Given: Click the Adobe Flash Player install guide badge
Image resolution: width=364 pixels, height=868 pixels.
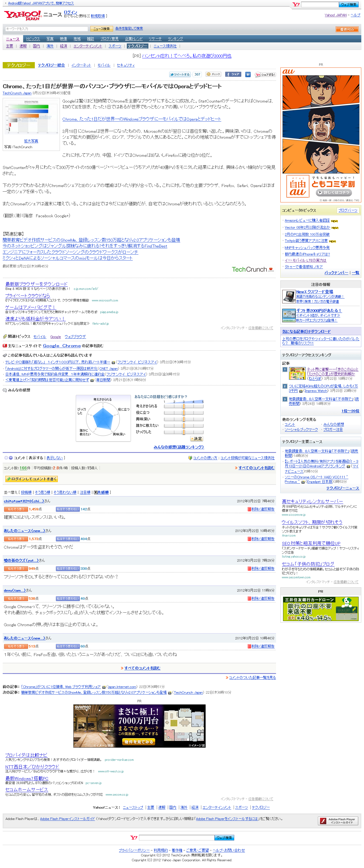Looking at the screenshot, I should [x=338, y=821].
